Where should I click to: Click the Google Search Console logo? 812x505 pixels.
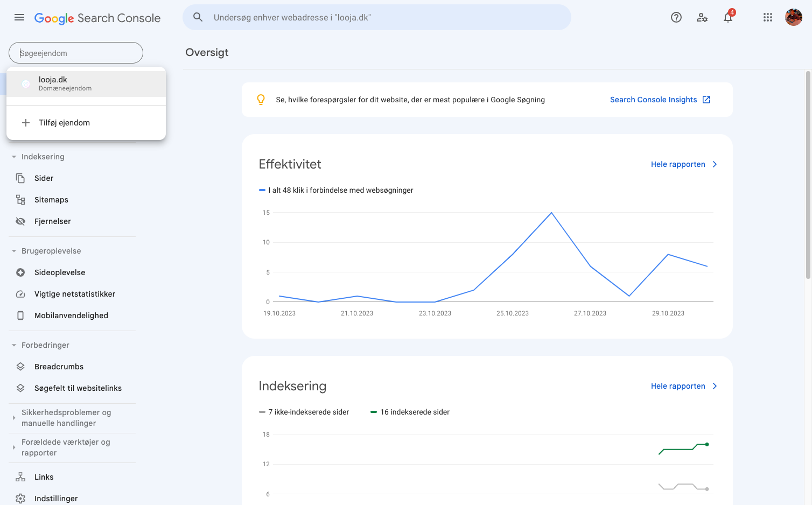tap(97, 18)
